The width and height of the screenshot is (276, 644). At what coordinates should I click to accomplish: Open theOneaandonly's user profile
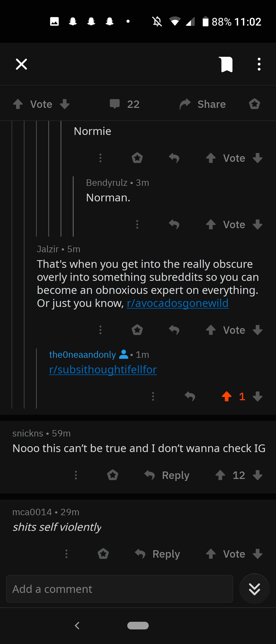[x=82, y=354]
